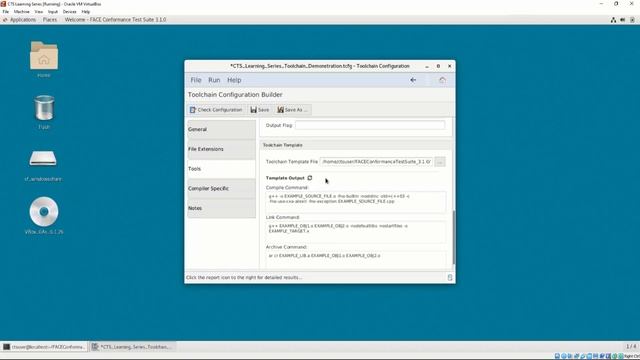Image resolution: width=640 pixels, height=360 pixels.
Task: Click the home icon in toolbar
Action: point(442,80)
